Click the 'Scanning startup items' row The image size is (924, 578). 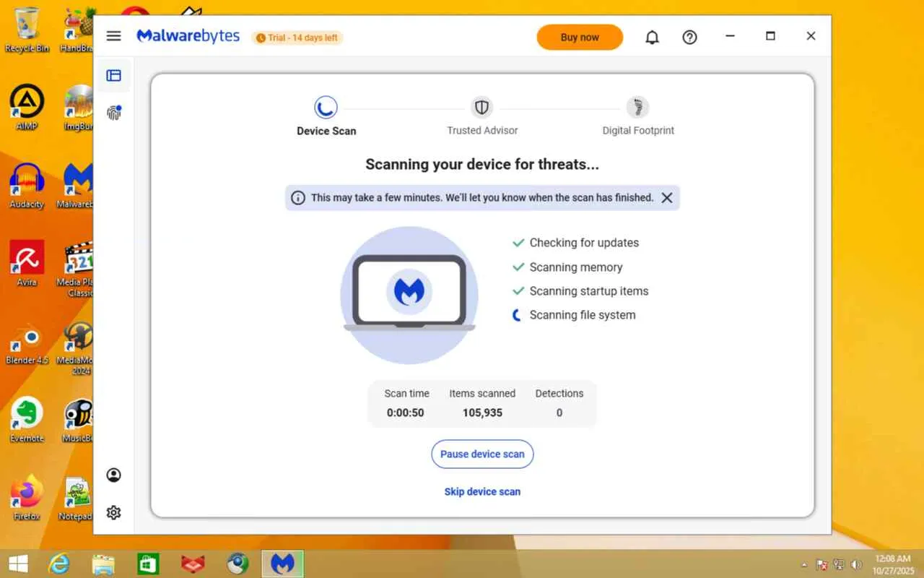pos(580,291)
